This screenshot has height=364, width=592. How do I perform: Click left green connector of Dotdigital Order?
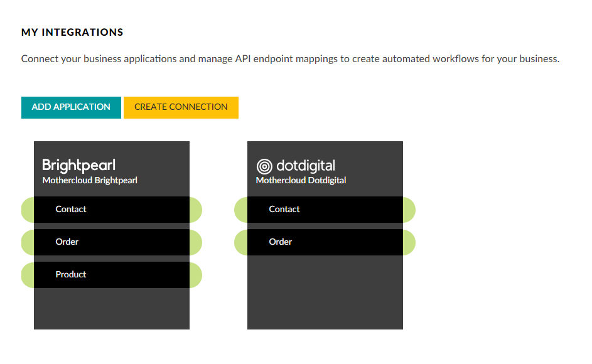[x=241, y=242]
